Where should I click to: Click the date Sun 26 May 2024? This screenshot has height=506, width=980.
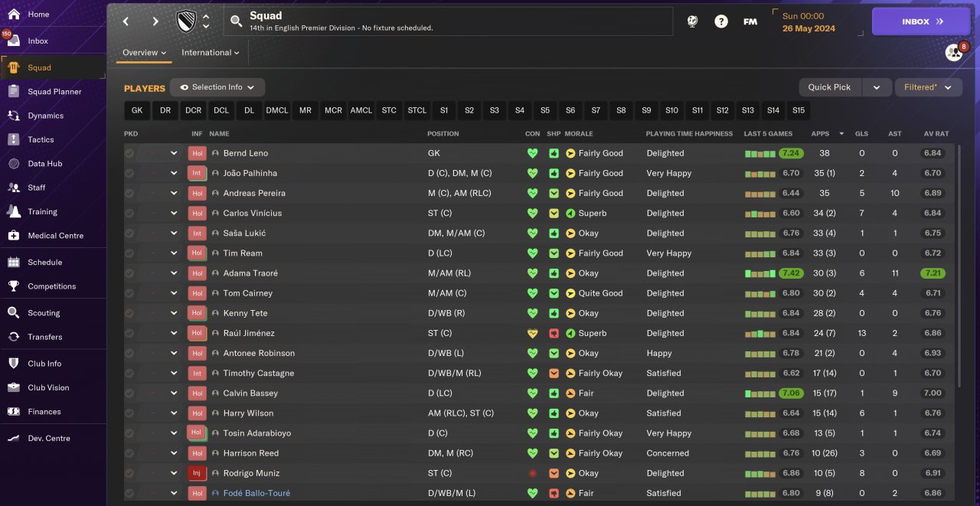(808, 22)
